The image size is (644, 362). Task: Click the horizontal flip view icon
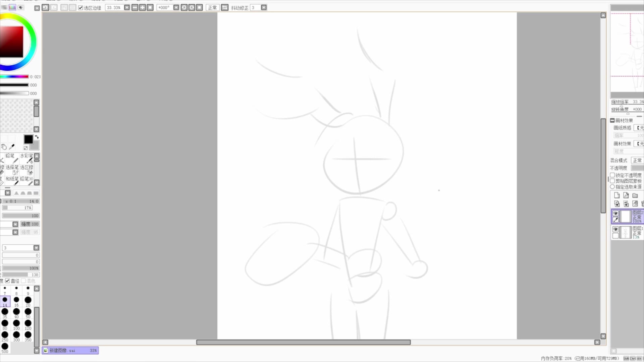225,7
